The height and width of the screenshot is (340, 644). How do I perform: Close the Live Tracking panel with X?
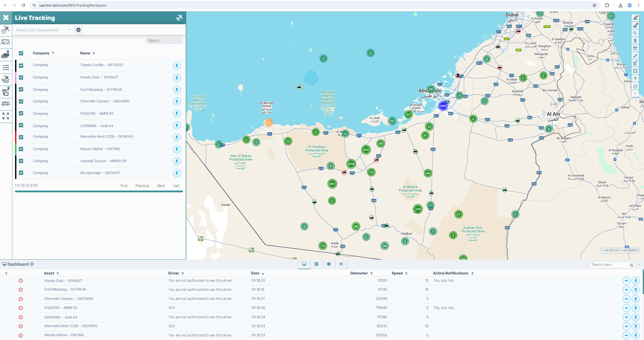(x=6, y=18)
